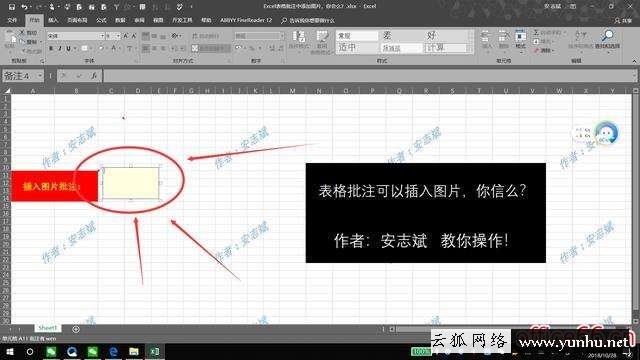Image resolution: width=640 pixels, height=360 pixels.
Task: Click the Font Color letter A icon
Action: pyautogui.click(x=114, y=48)
